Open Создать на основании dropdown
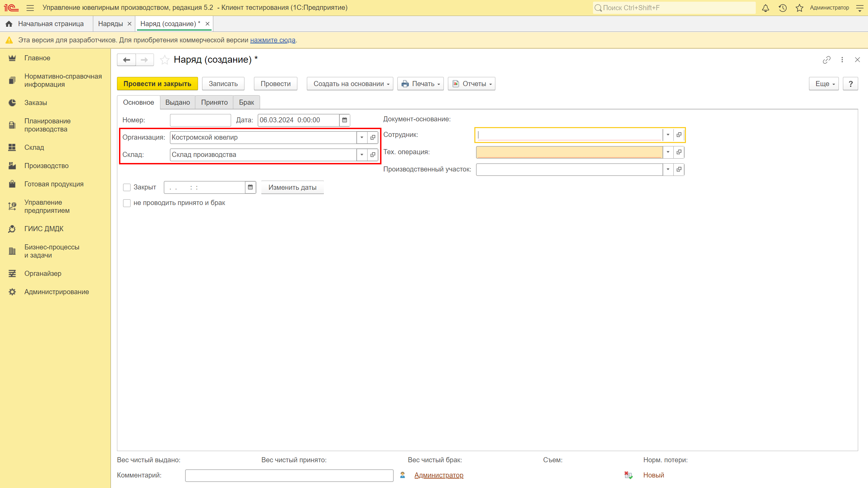The image size is (868, 488). [350, 84]
